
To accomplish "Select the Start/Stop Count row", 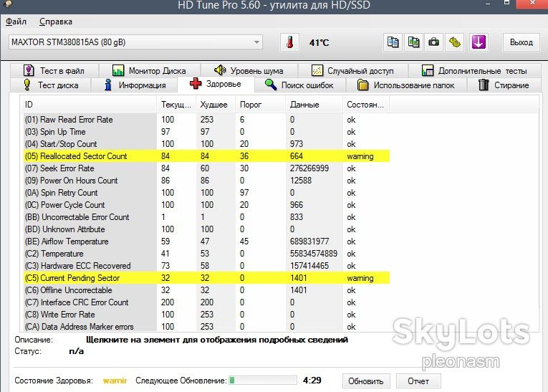I will pos(205,144).
